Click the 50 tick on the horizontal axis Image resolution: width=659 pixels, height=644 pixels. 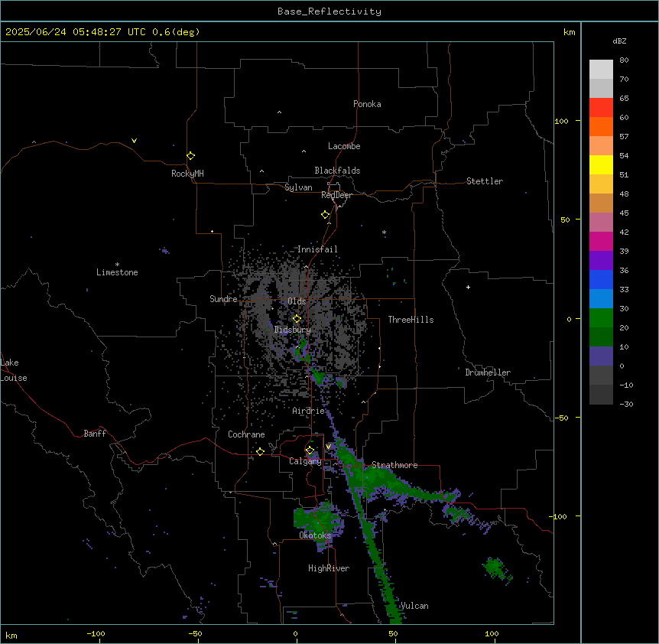coord(393,634)
